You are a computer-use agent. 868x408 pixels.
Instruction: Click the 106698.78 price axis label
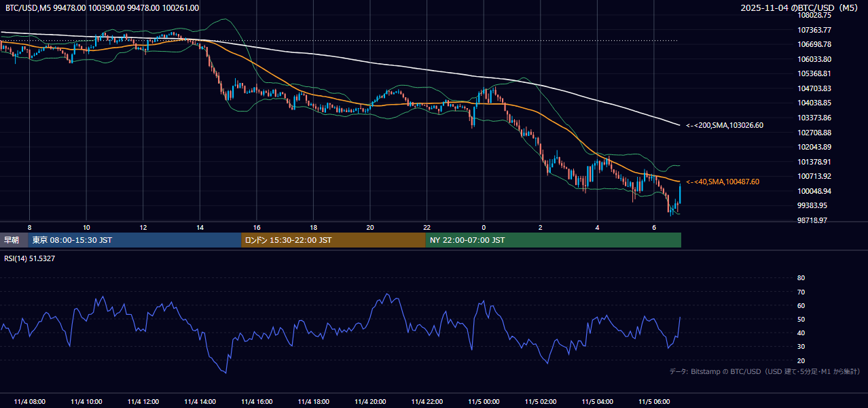814,44
